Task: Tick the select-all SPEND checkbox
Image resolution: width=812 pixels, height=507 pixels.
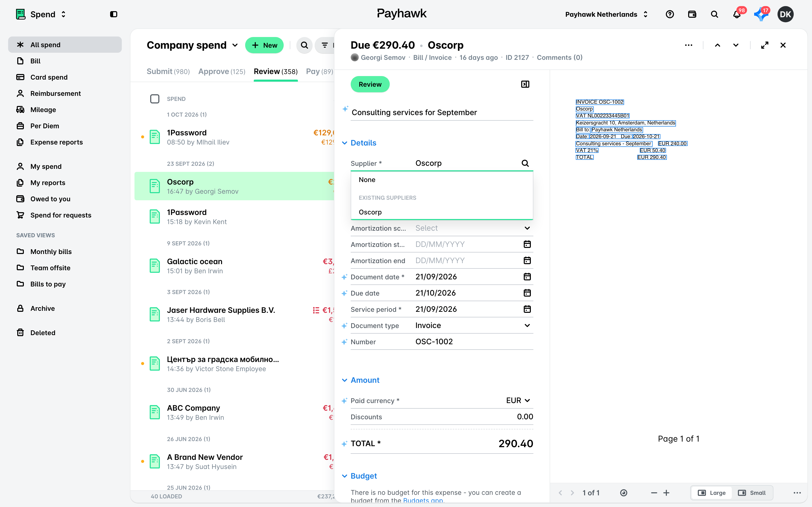Action: pyautogui.click(x=155, y=99)
